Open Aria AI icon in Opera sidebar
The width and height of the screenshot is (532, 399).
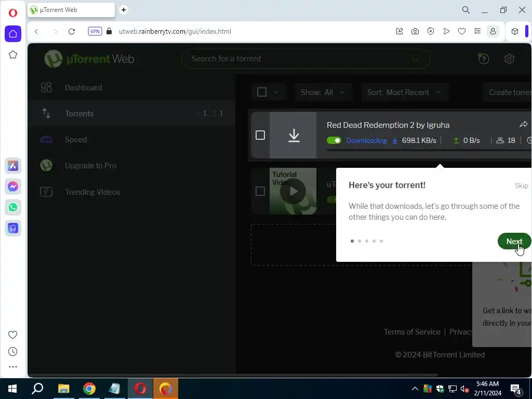coord(13,166)
